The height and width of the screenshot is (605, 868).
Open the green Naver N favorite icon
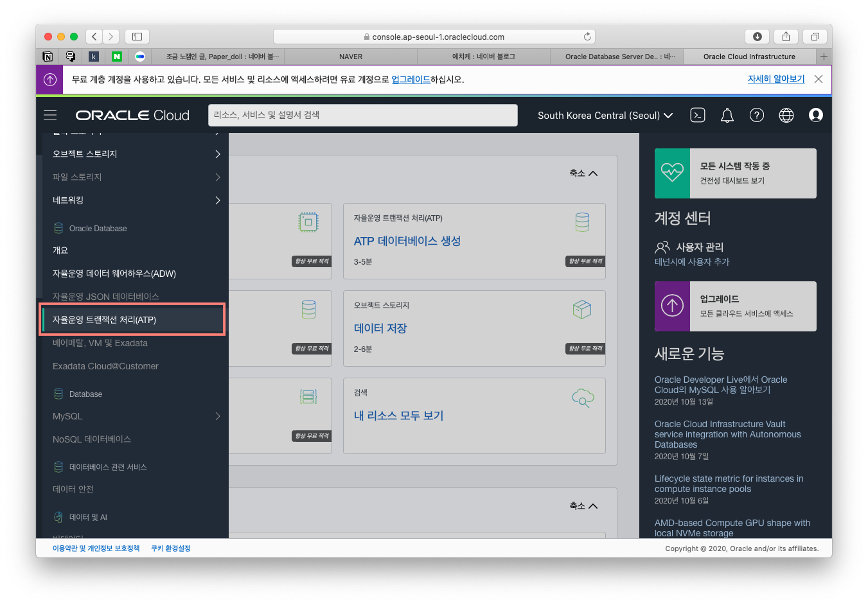coord(116,57)
